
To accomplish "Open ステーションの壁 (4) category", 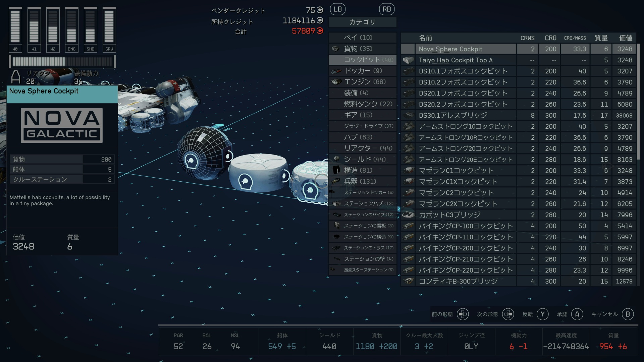I will (363, 259).
